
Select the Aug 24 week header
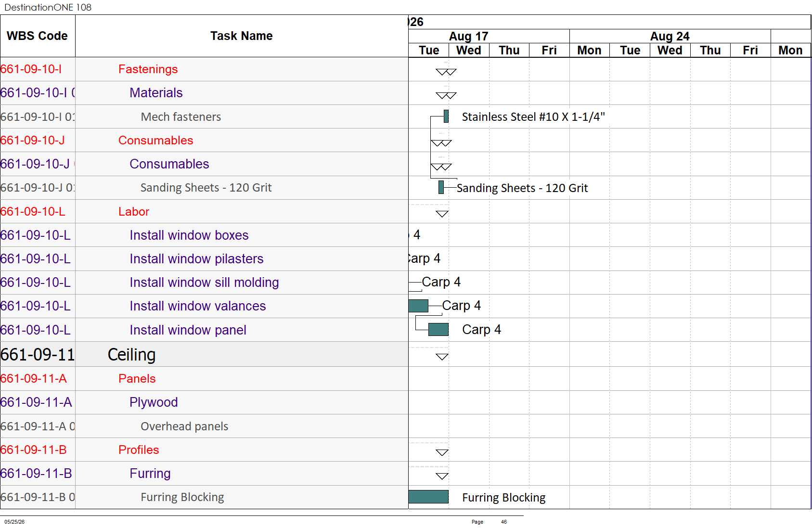[670, 37]
